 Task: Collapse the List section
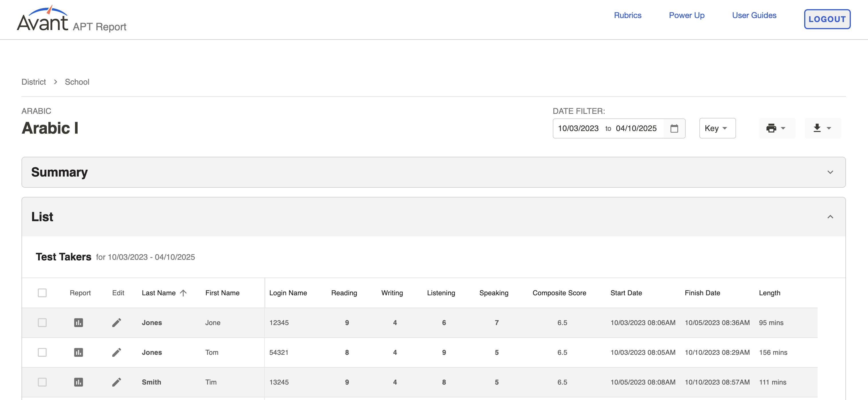(x=434, y=217)
